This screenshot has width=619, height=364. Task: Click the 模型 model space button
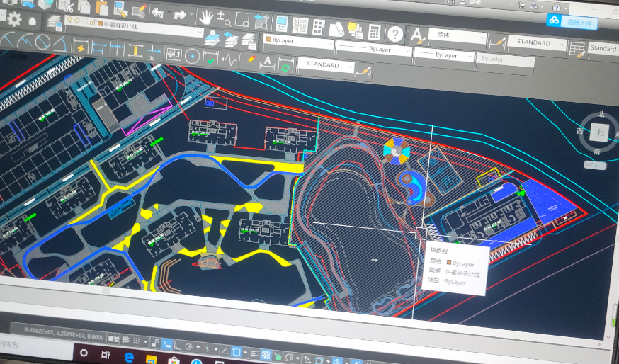[114, 339]
